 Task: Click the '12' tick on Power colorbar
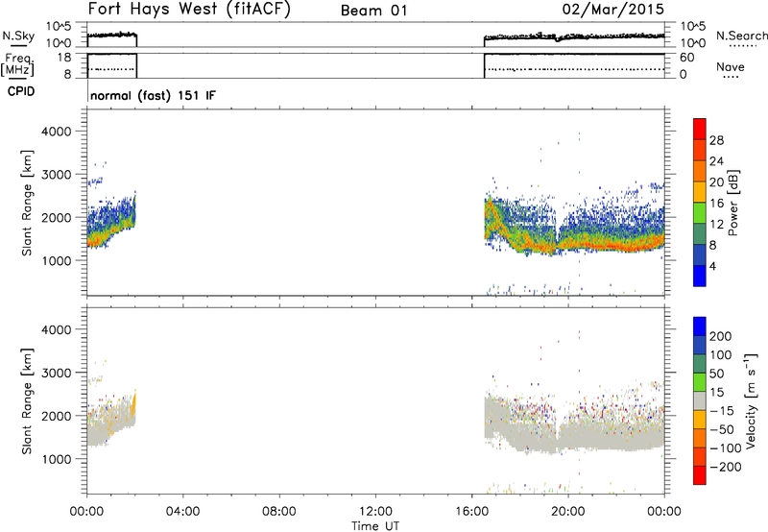coord(716,225)
